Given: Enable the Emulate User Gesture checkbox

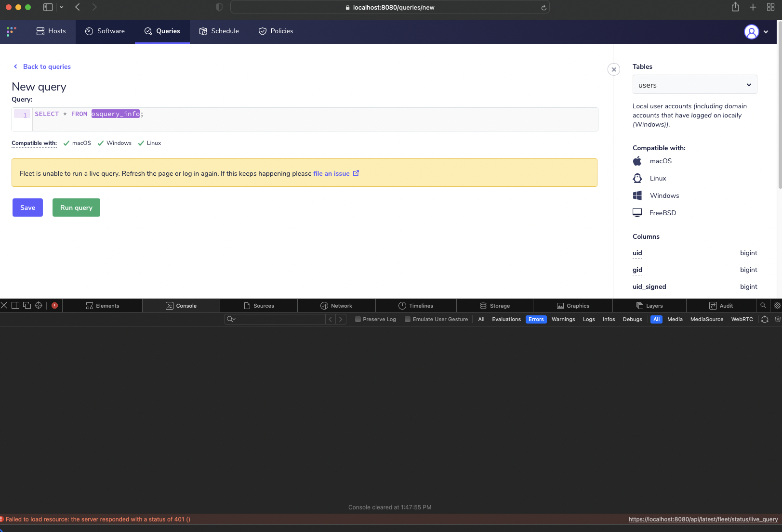Looking at the screenshot, I should click(x=408, y=319).
